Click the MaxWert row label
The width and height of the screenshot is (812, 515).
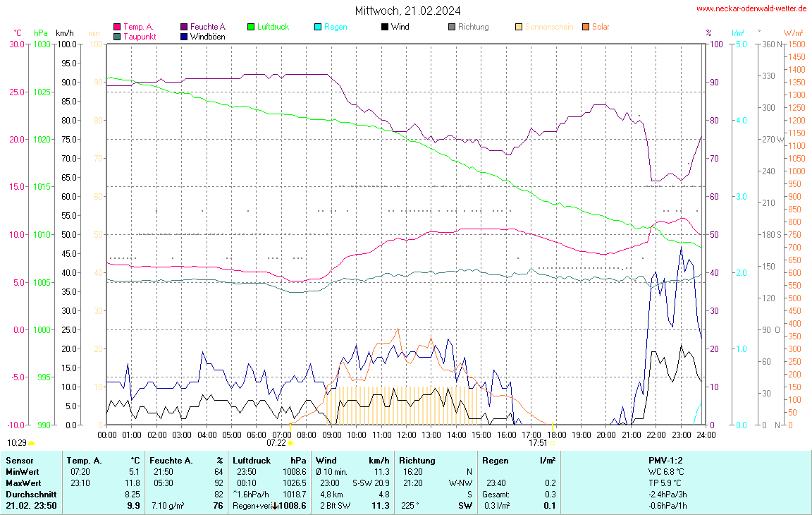pos(22,483)
